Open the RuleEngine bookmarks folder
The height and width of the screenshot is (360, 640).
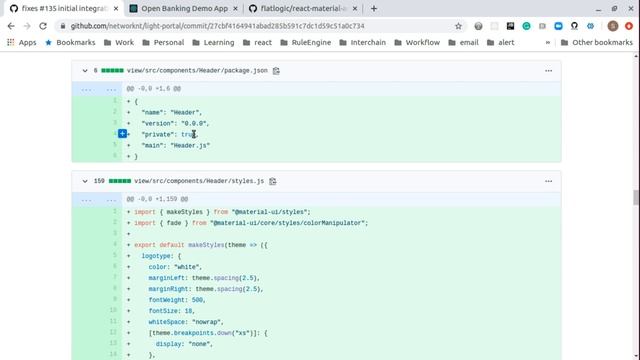pos(305,42)
